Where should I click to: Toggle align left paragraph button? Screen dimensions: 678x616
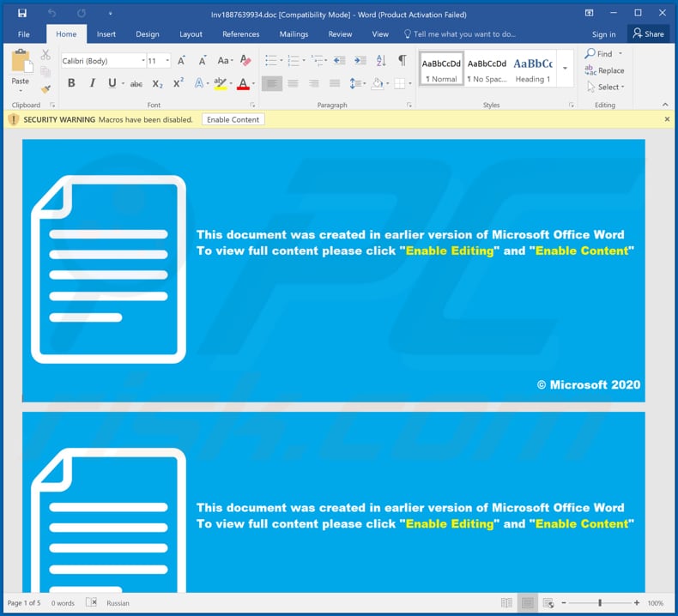272,83
